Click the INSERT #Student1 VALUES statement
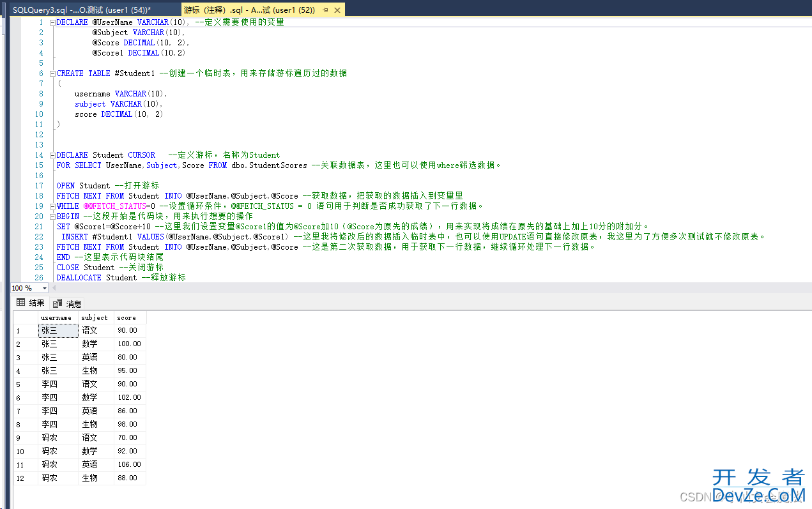Image resolution: width=812 pixels, height=509 pixels. click(174, 237)
